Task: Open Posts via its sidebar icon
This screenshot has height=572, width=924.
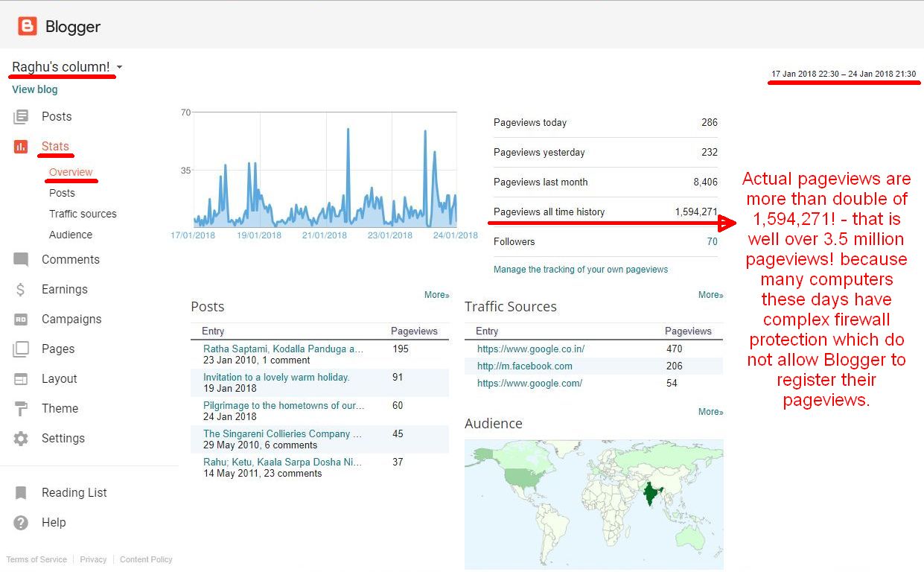Action: [x=21, y=117]
